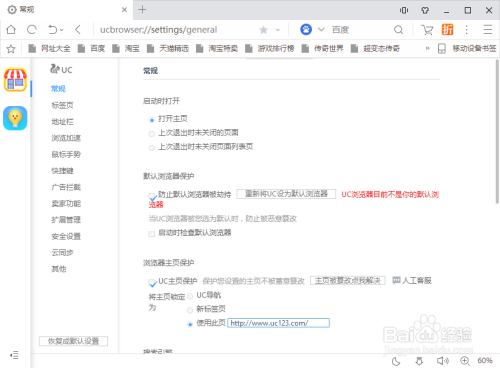The width and height of the screenshot is (500, 368).
Task: Select 卖家功能 settings category
Action: coord(66,203)
